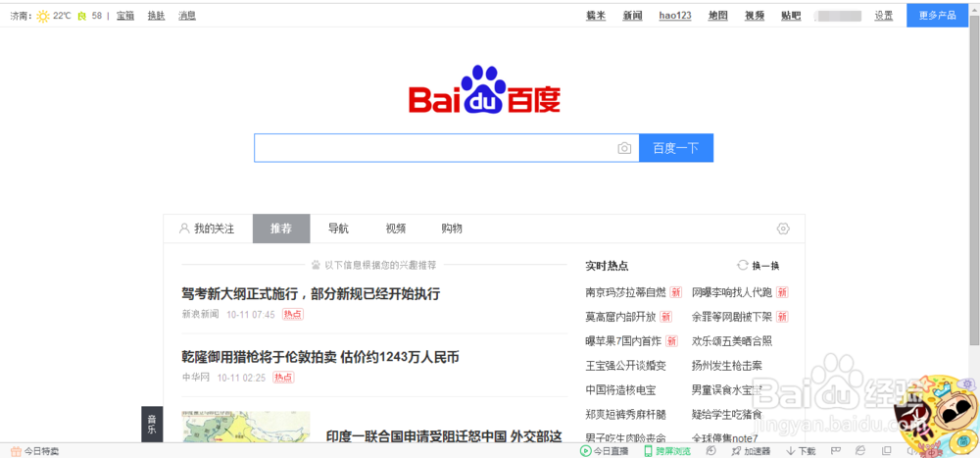Image resolution: width=980 pixels, height=458 pixels.
Task: Open hot topic 郑爽短裤秀麻杆腿
Action: (x=625, y=415)
